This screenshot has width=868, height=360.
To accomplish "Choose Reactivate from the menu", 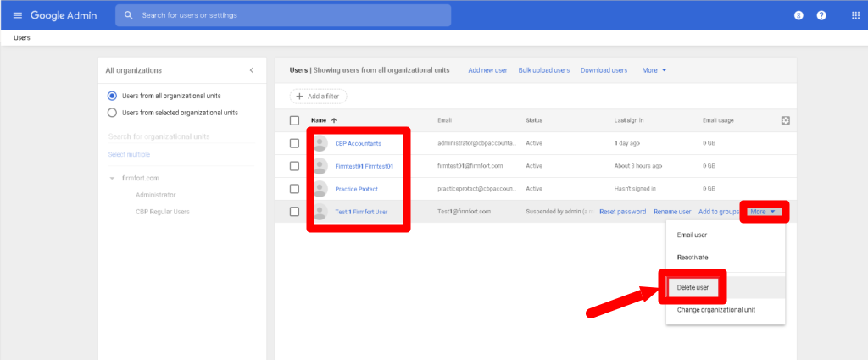I will pyautogui.click(x=692, y=258).
